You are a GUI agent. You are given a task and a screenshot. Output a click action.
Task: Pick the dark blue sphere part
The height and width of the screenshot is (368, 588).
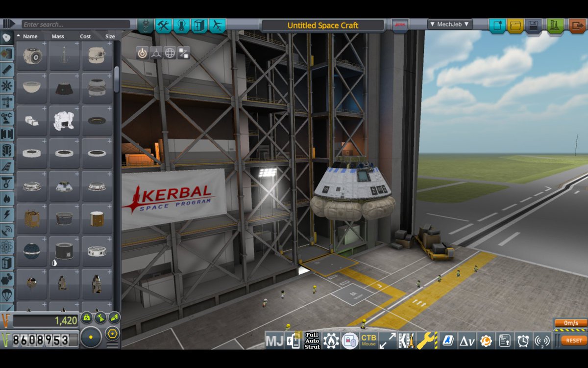pos(32,251)
